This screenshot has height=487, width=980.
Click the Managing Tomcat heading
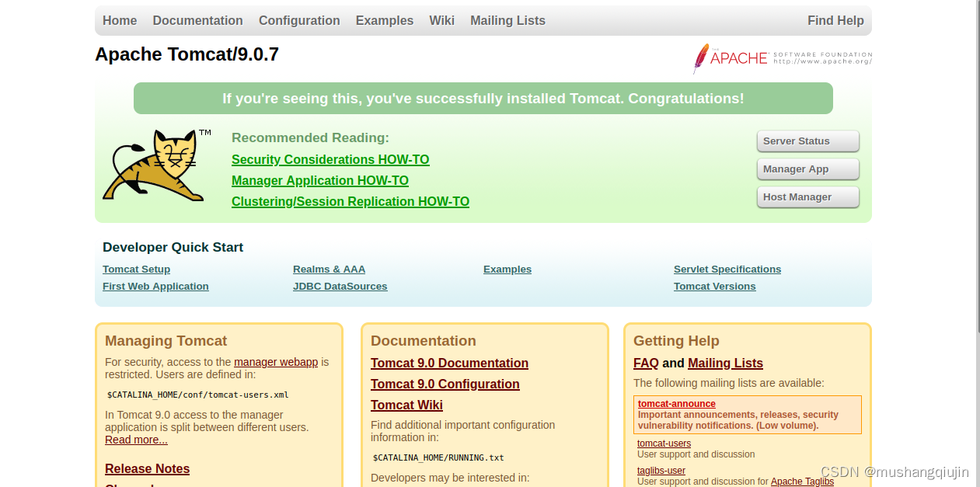[166, 341]
